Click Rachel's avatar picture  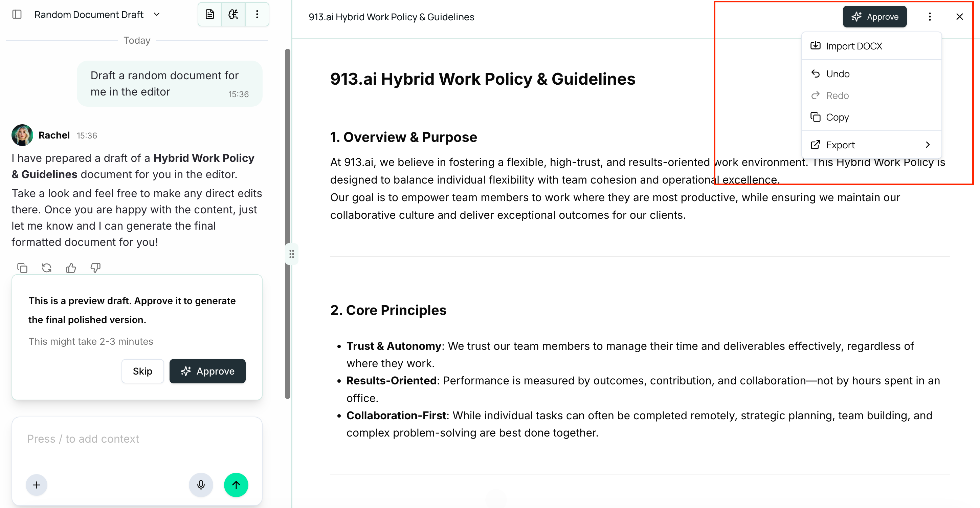[22, 135]
